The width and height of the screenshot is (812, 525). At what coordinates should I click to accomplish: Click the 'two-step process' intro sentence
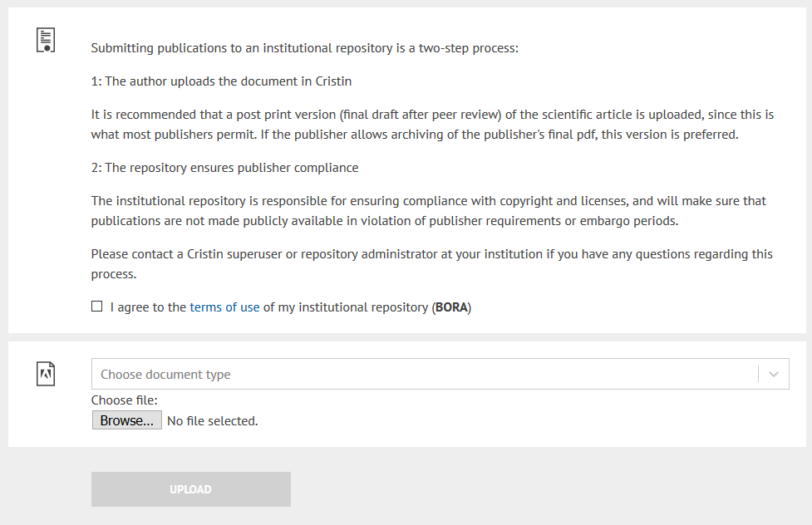[x=304, y=48]
